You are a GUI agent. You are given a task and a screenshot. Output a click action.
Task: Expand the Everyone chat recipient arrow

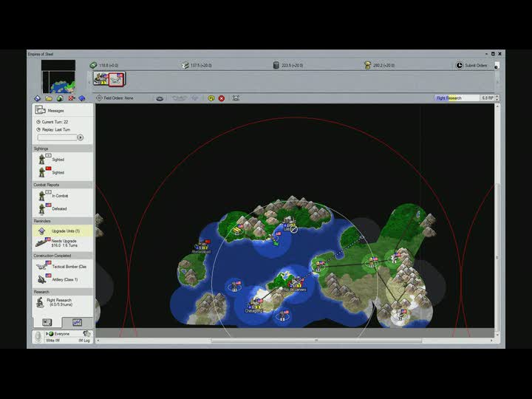47,334
